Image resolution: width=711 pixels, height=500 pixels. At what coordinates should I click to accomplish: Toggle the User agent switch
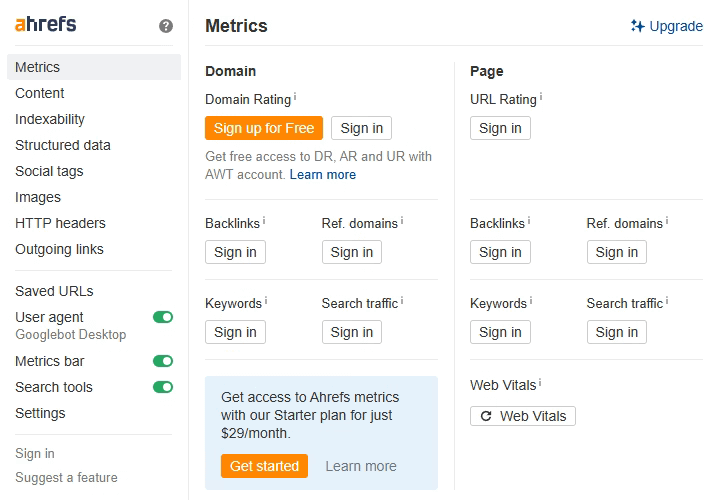point(163,317)
